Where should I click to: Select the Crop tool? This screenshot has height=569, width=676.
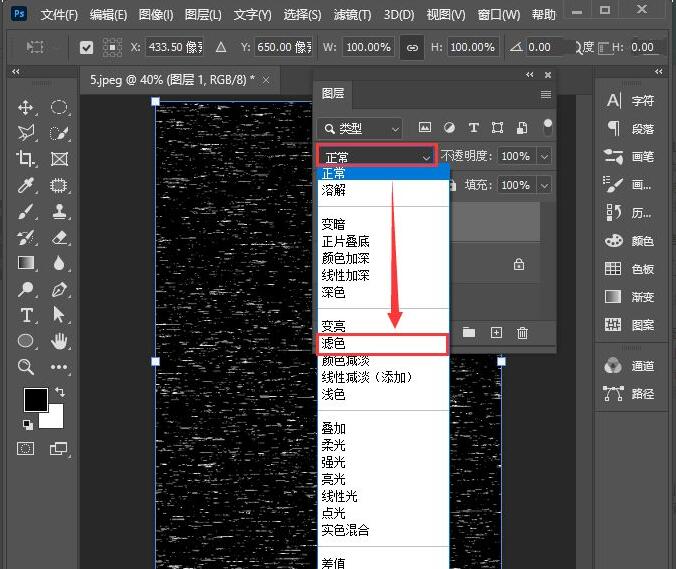tap(26, 159)
